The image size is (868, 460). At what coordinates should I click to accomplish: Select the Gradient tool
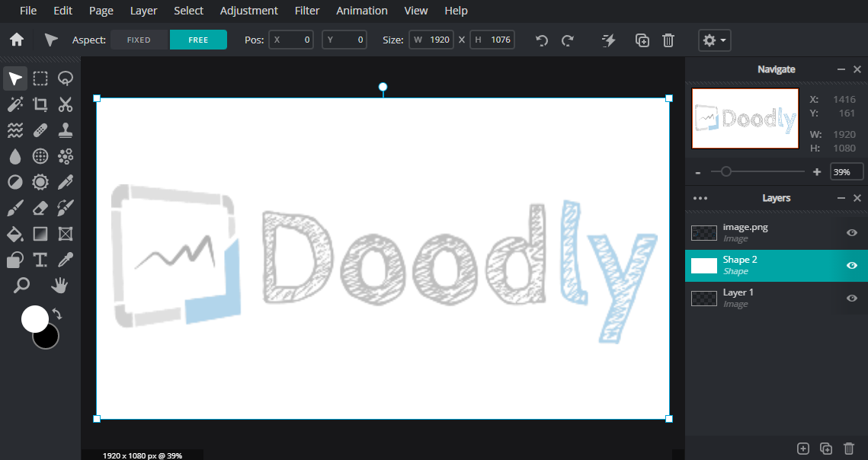coord(40,234)
